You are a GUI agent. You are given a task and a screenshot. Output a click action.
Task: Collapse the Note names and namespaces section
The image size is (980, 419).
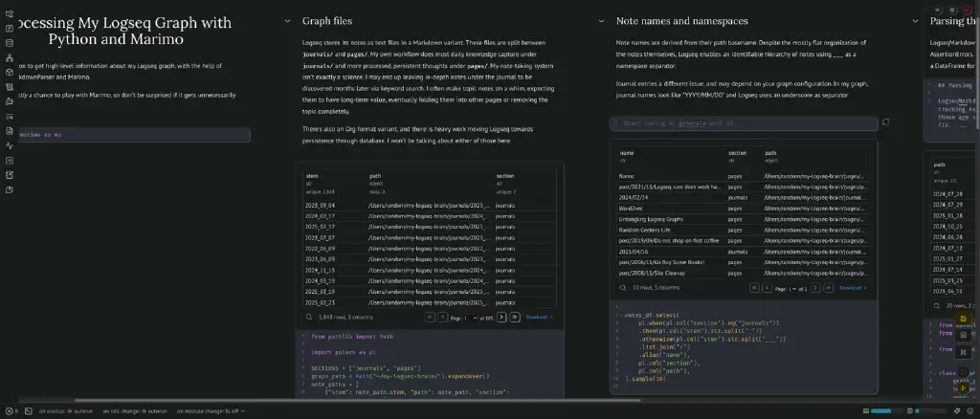(x=602, y=21)
